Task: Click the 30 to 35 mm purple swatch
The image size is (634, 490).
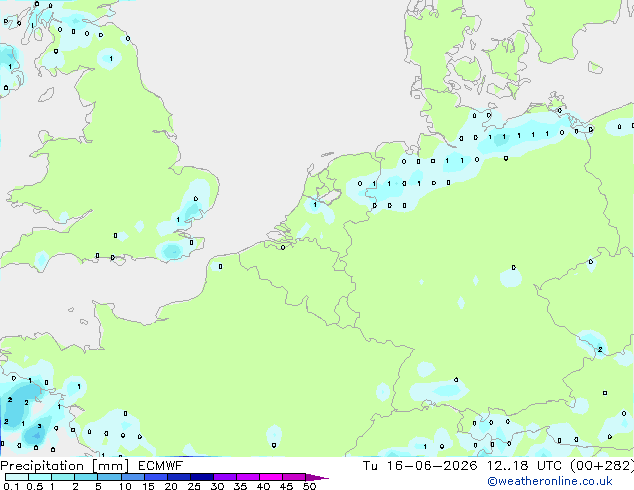Action: [224, 477]
